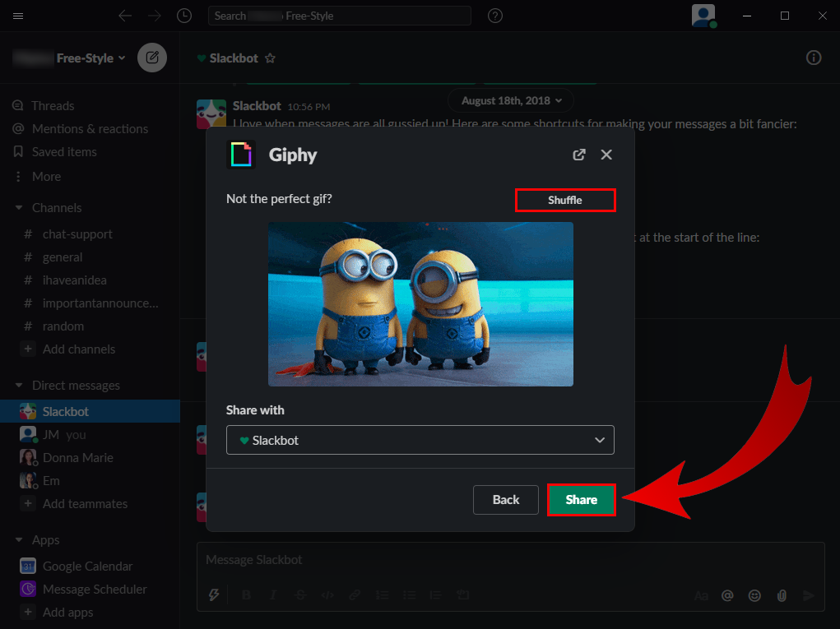Open Em direct message

51,481
